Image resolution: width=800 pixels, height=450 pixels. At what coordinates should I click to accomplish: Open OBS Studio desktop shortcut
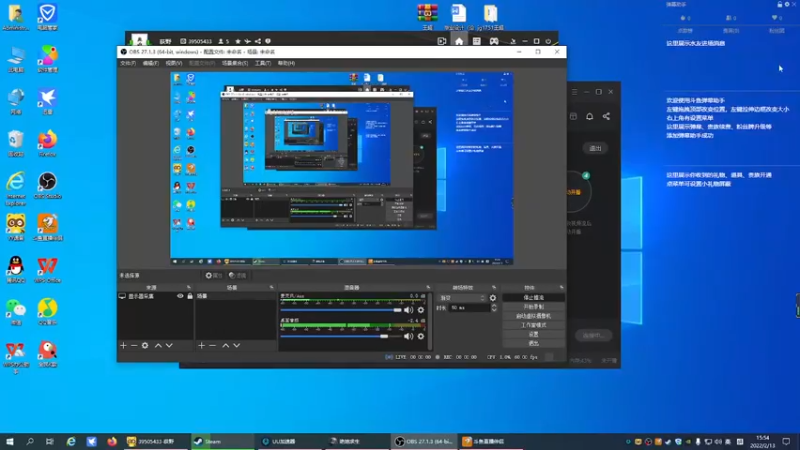pyautogui.click(x=47, y=185)
